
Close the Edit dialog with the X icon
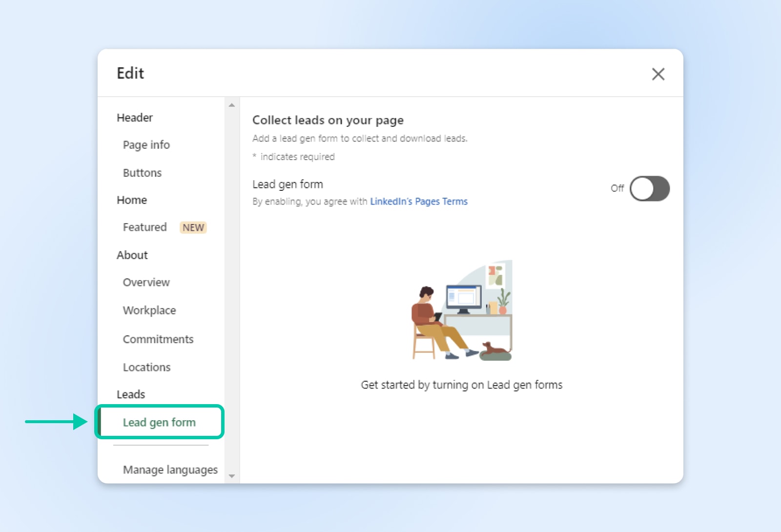click(x=658, y=74)
